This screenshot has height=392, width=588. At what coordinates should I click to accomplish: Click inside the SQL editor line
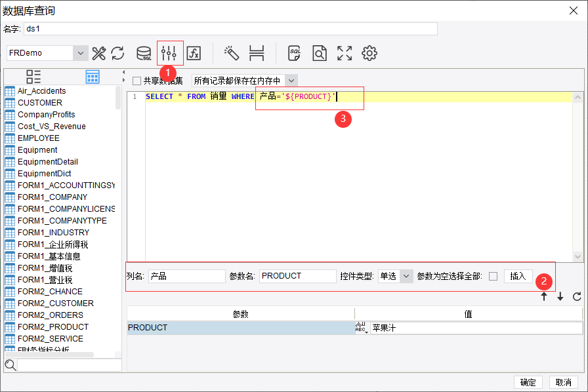359,96
